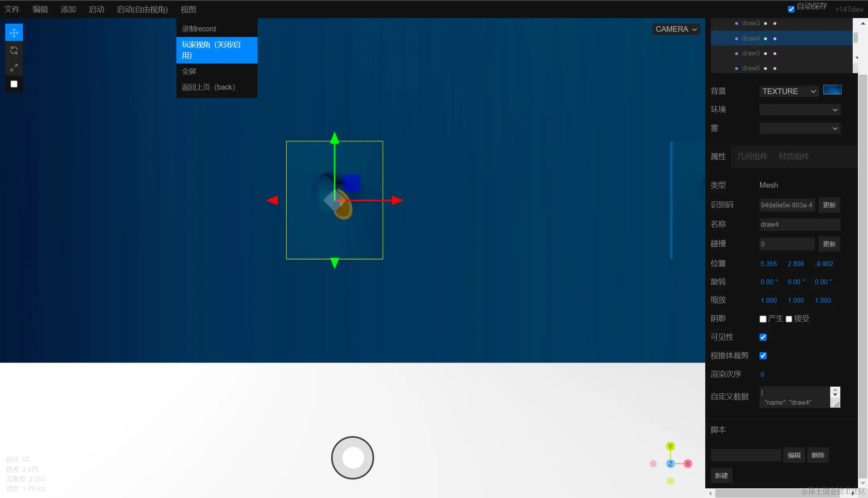
Task: Switch to the 几何组件 tab
Action: [752, 157]
